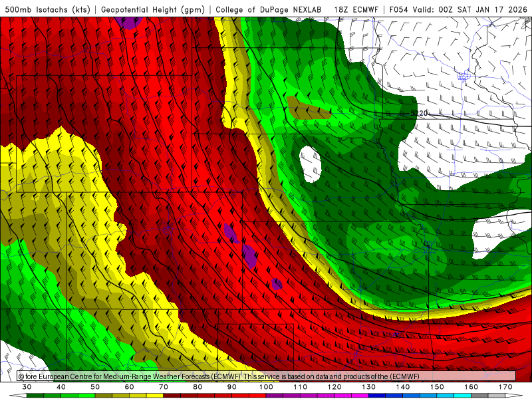Click the "30" value on the color scale
The height and width of the screenshot is (399, 532).
point(27,387)
